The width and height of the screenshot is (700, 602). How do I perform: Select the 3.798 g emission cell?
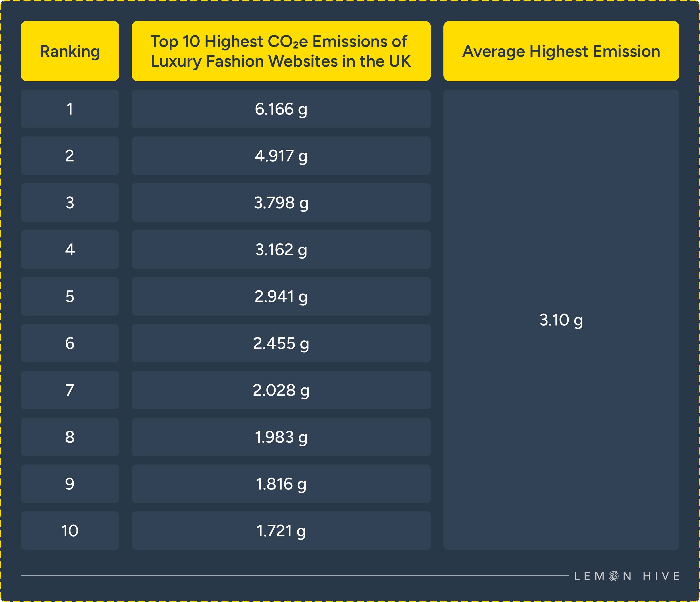[x=281, y=203]
